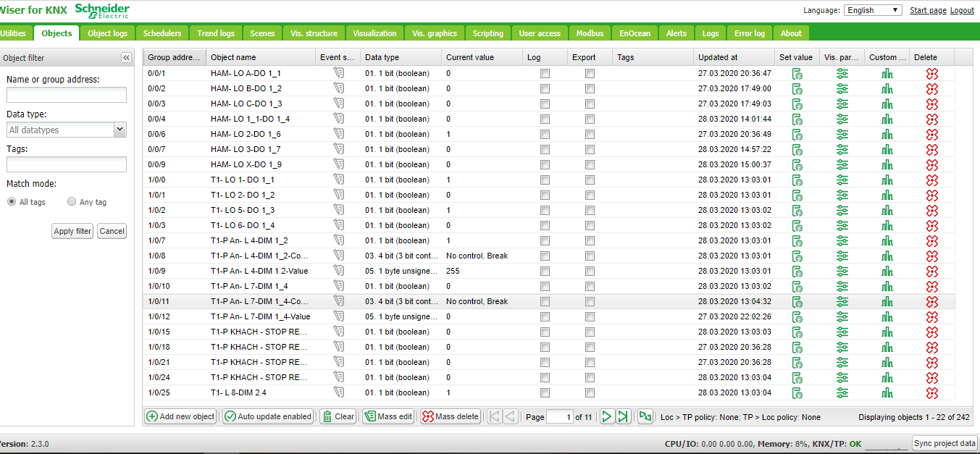Jump to last page of objects
Viewport: 980px width, 454px height.
point(623,416)
